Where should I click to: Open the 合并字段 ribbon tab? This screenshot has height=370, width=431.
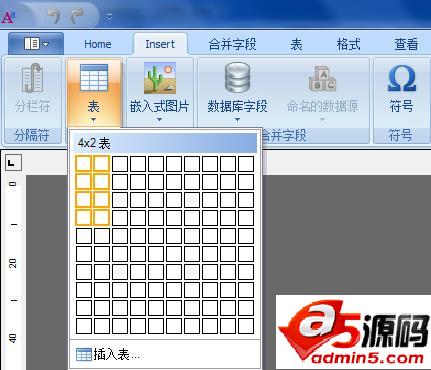tap(232, 44)
